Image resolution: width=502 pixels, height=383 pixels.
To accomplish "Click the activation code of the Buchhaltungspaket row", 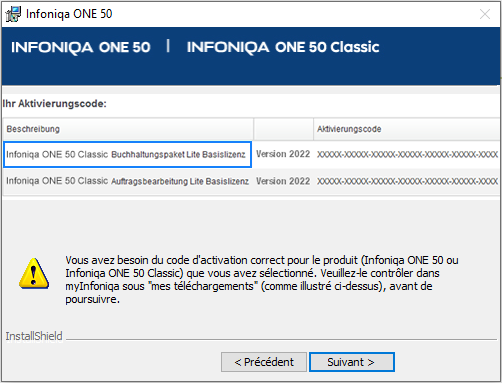I will (407, 155).
